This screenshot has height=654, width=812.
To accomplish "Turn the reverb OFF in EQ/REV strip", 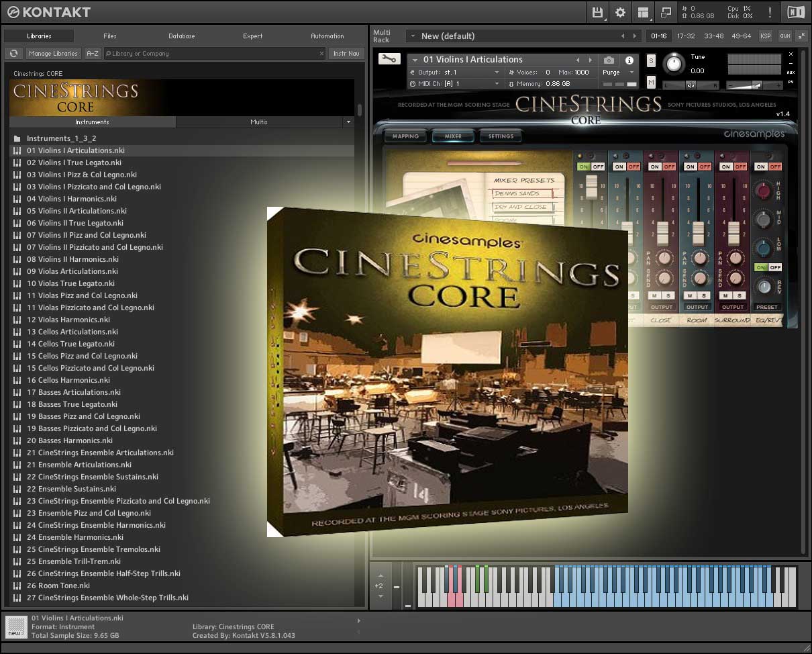I will coord(774,267).
